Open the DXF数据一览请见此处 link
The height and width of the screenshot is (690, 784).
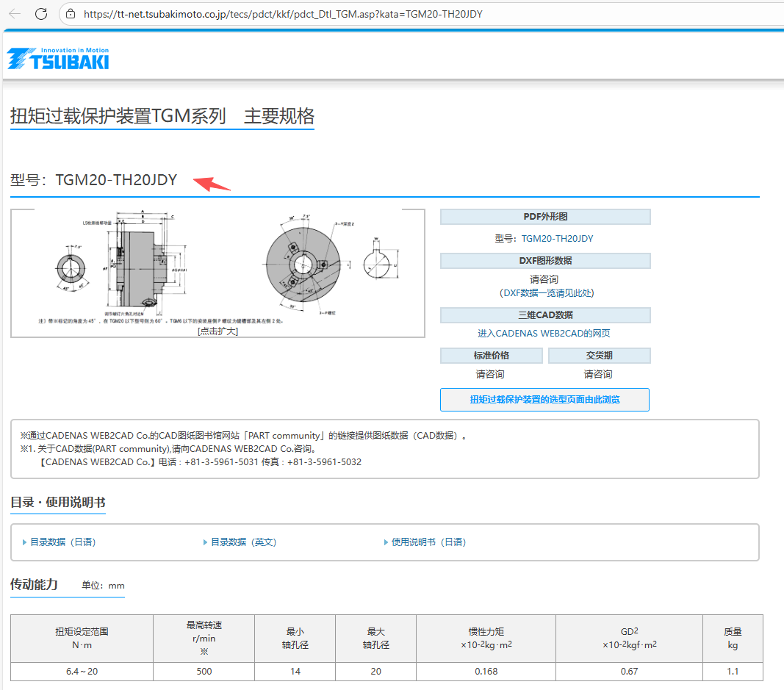(x=546, y=292)
